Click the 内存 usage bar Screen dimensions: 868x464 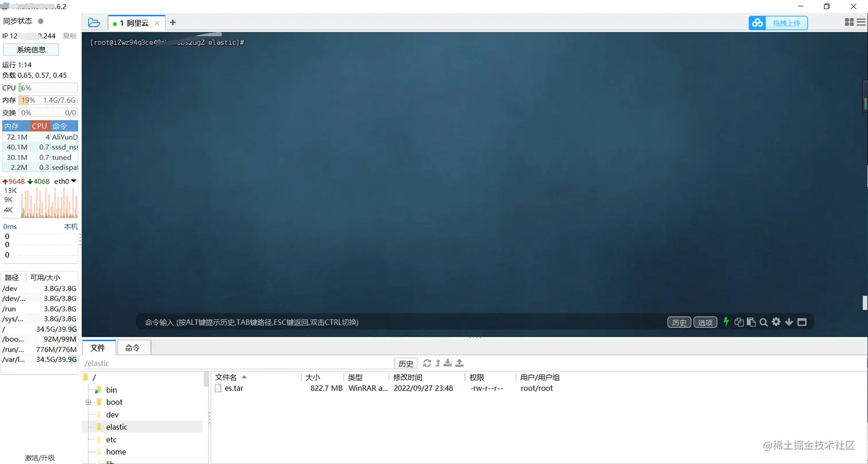(x=48, y=100)
